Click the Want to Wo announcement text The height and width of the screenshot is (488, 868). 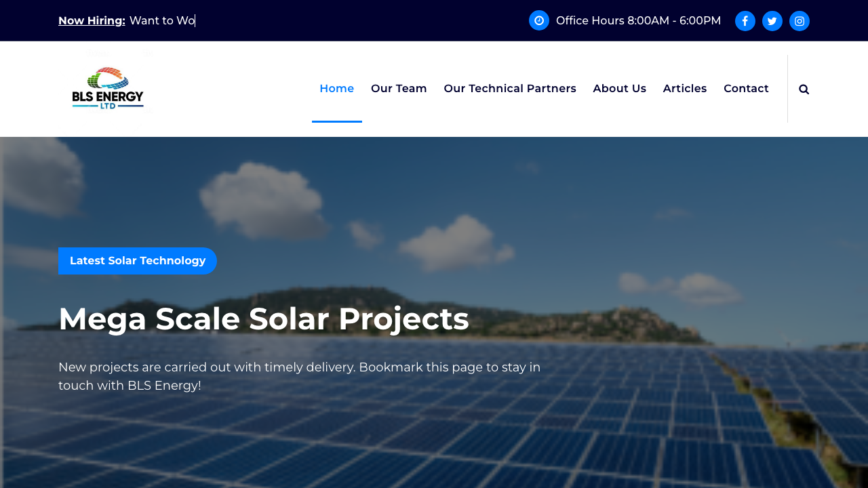point(161,20)
